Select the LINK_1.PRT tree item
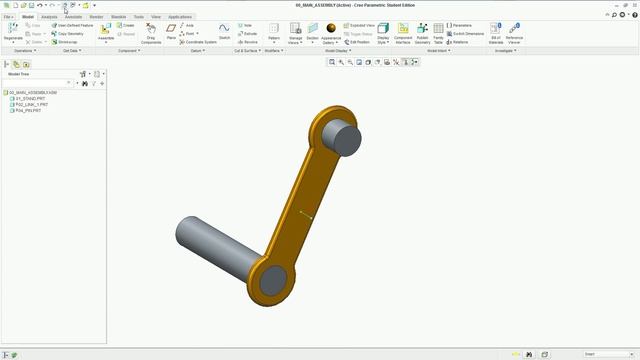This screenshot has height=360, width=640. 29,104
